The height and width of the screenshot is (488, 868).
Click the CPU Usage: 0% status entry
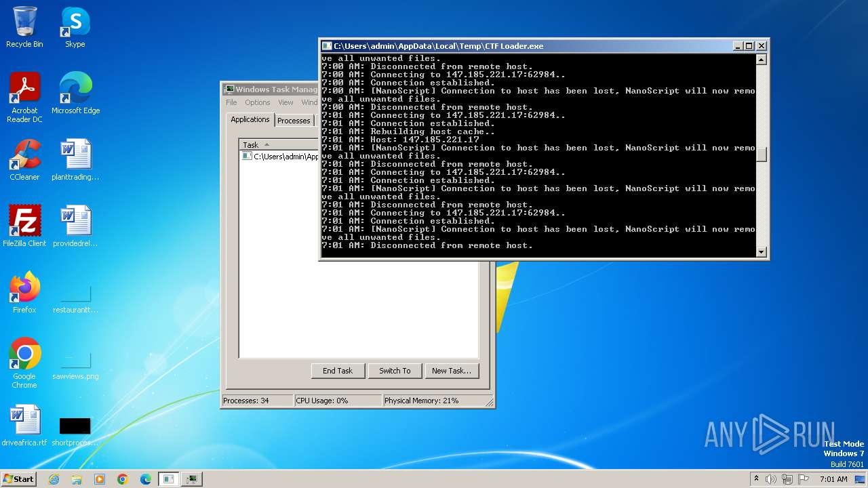tap(338, 401)
